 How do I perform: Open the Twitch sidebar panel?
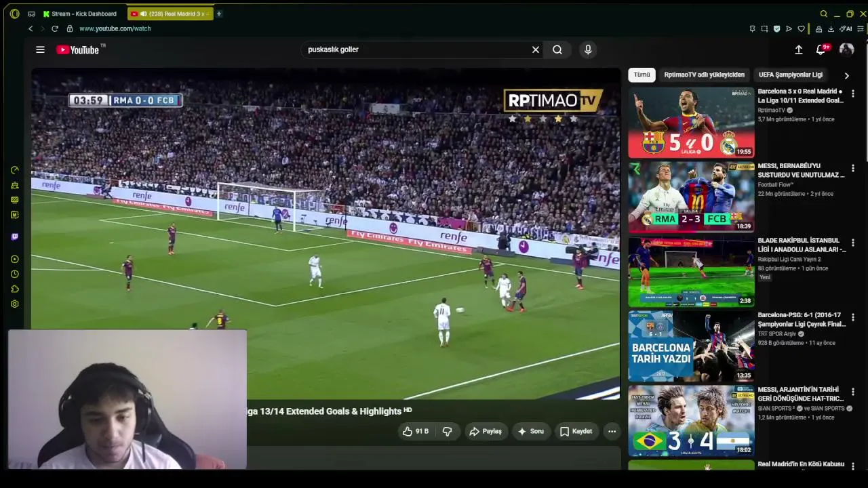click(x=15, y=237)
